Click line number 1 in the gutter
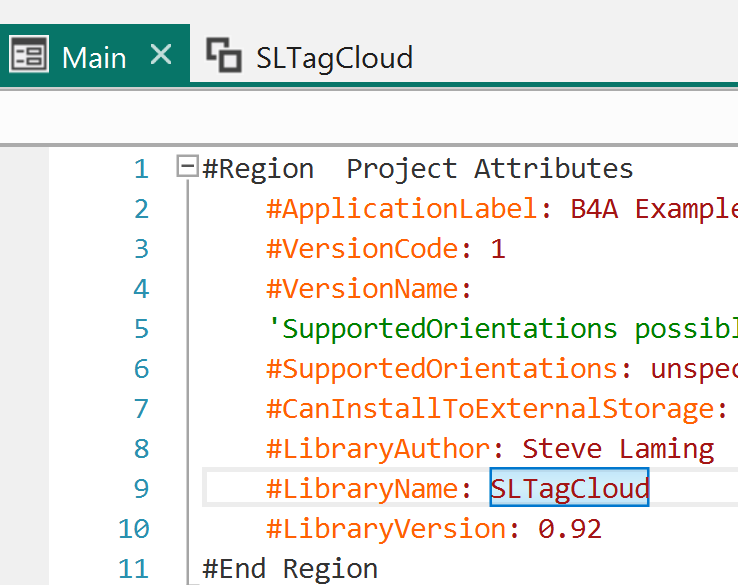Screen dimensions: 738x585 [x=140, y=169]
